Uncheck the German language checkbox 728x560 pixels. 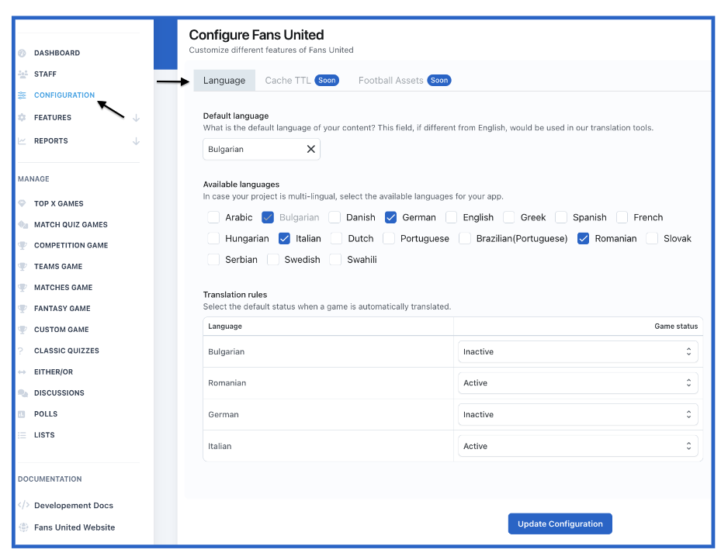coord(390,217)
